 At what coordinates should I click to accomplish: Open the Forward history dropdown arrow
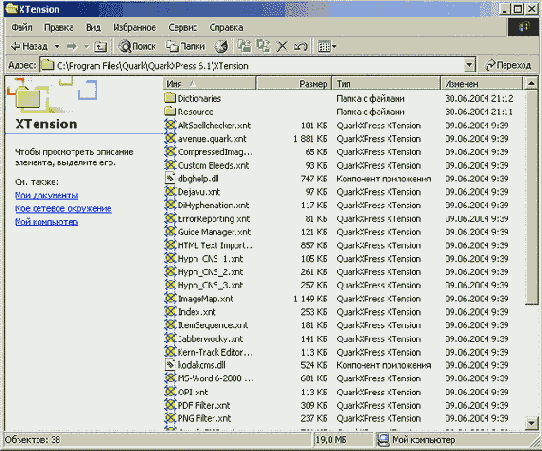[86, 46]
